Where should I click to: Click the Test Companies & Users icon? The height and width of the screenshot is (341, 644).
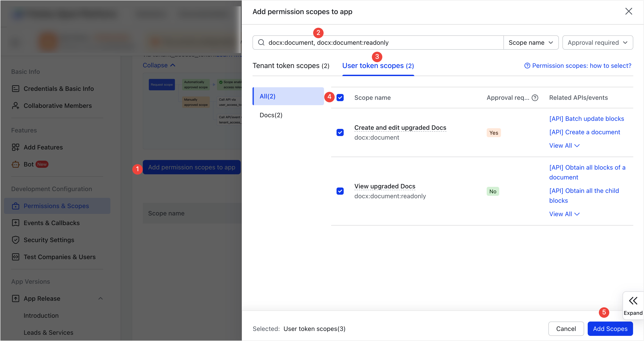15,257
